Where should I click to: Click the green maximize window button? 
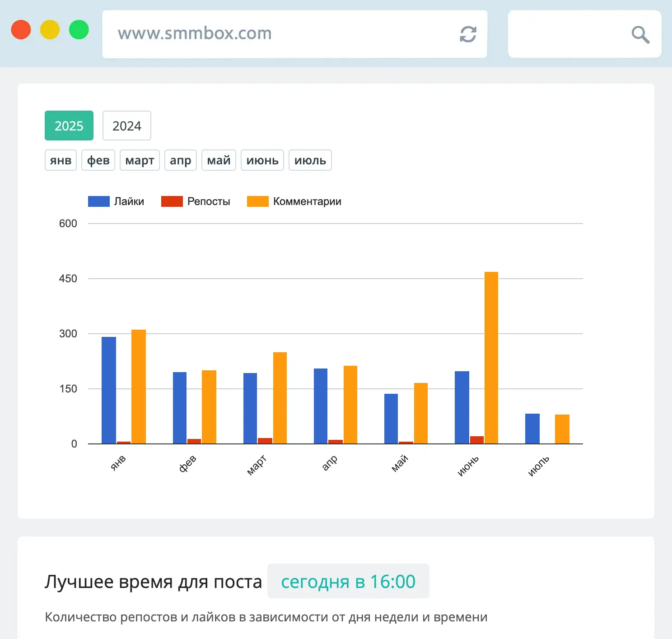79,30
